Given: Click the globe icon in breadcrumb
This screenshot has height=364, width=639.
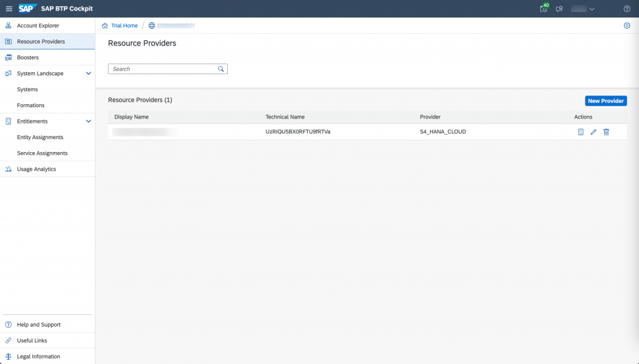Looking at the screenshot, I should point(152,26).
